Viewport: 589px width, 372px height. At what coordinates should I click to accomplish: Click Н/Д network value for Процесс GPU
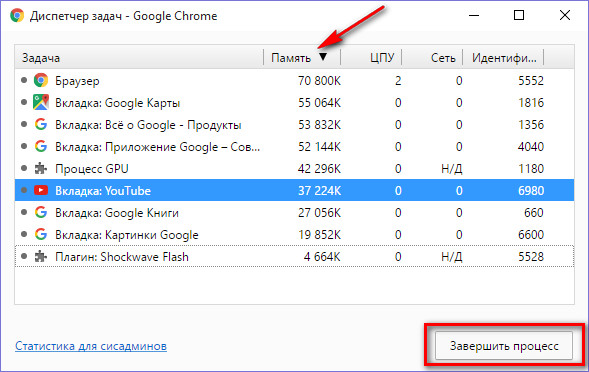(452, 169)
